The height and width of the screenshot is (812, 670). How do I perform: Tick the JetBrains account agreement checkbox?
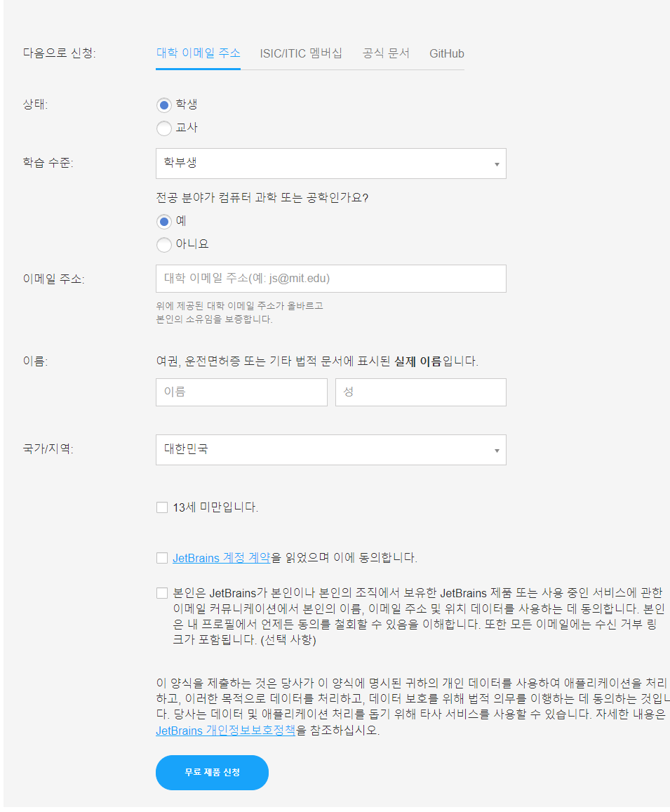pos(162,558)
